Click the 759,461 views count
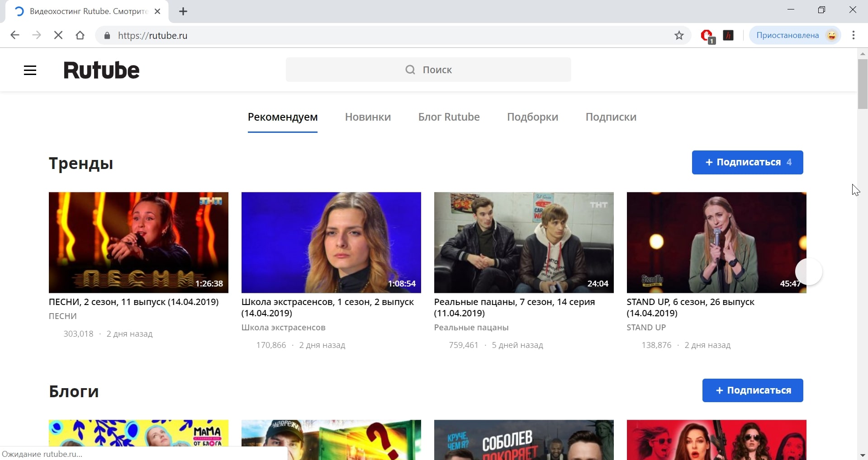This screenshot has width=868, height=460. point(464,345)
